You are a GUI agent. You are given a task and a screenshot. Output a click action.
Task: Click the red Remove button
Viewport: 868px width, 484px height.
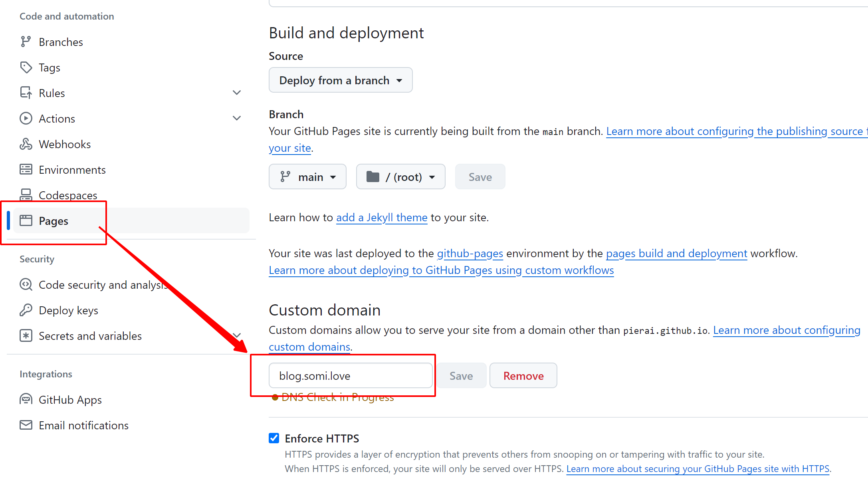point(523,375)
